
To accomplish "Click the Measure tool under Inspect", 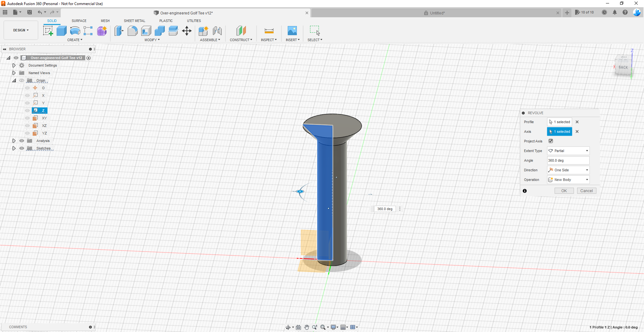I will [269, 31].
